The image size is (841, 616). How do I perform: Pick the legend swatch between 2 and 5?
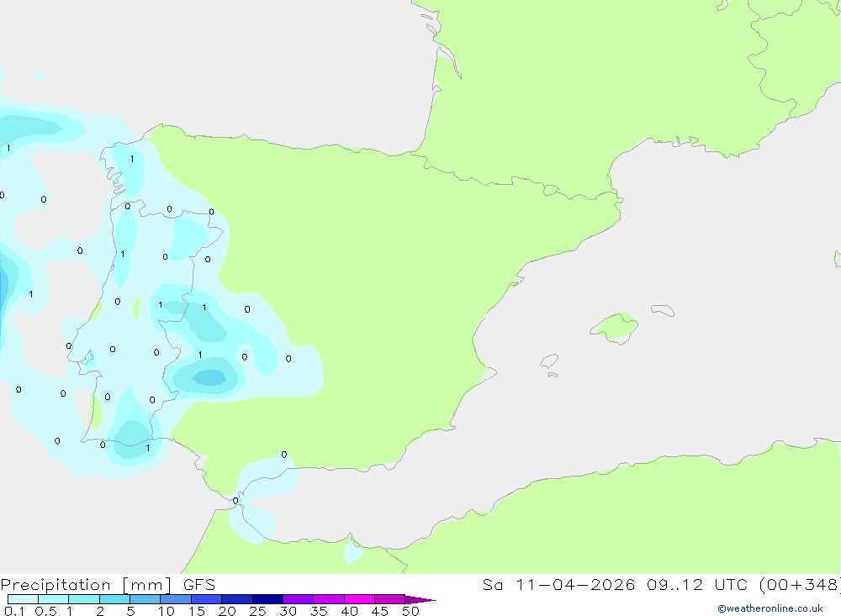pos(114,599)
